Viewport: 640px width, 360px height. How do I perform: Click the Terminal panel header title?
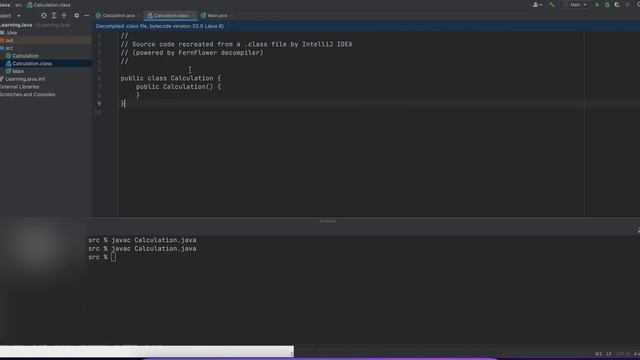pos(328,221)
